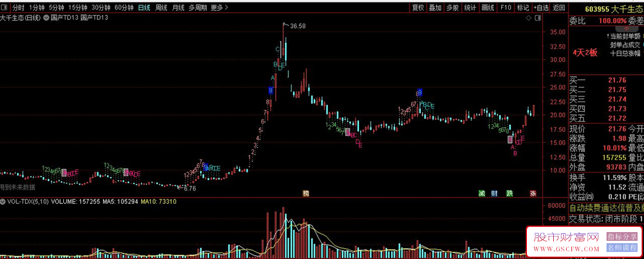The width and height of the screenshot is (644, 259).
Task: Click the 买一 price 21.76
Action: point(617,80)
